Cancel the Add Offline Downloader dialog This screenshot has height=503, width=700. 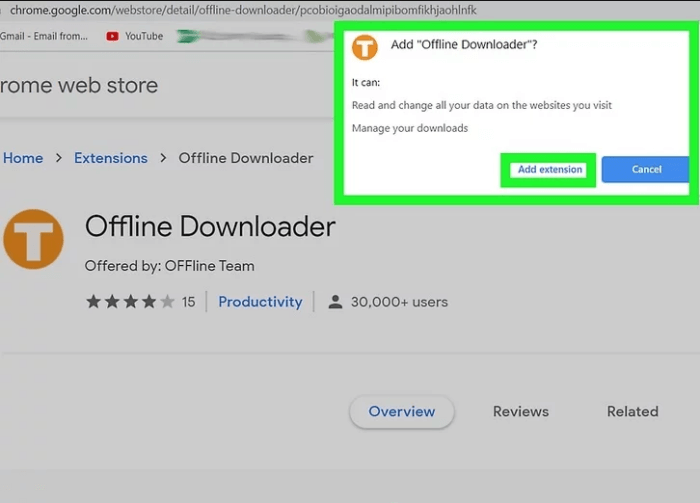(x=646, y=169)
